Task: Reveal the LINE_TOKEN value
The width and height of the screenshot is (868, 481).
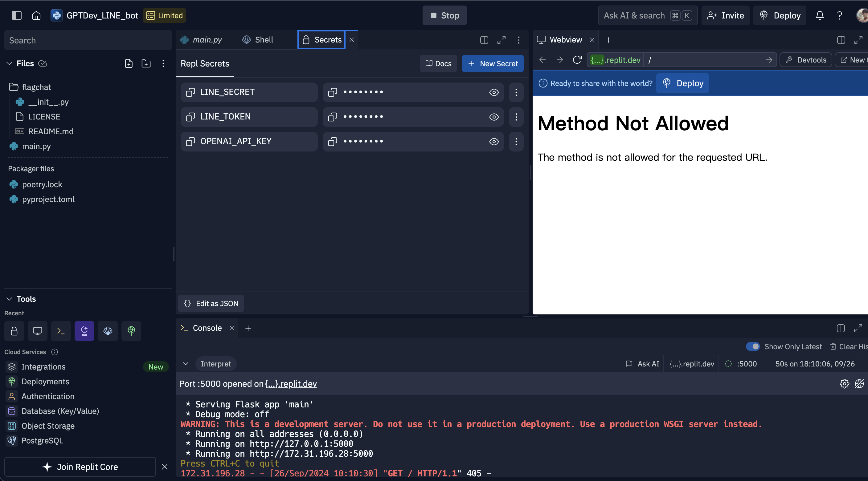Action: [493, 117]
